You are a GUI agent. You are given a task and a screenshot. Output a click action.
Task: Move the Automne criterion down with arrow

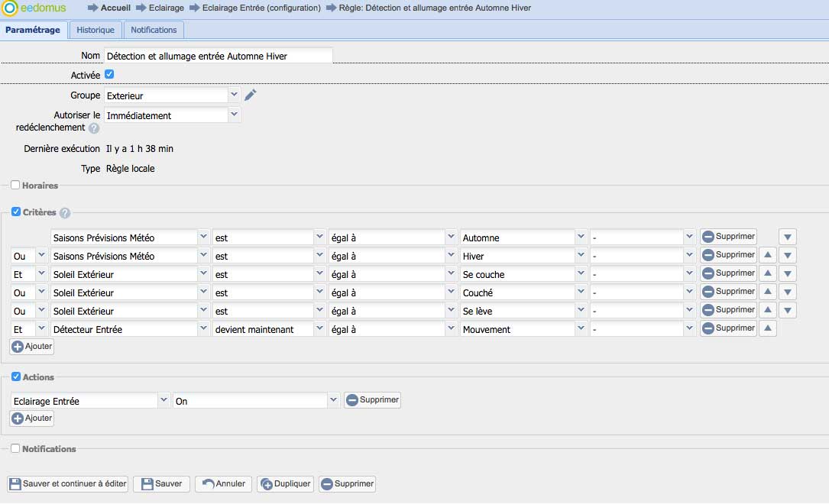(788, 237)
